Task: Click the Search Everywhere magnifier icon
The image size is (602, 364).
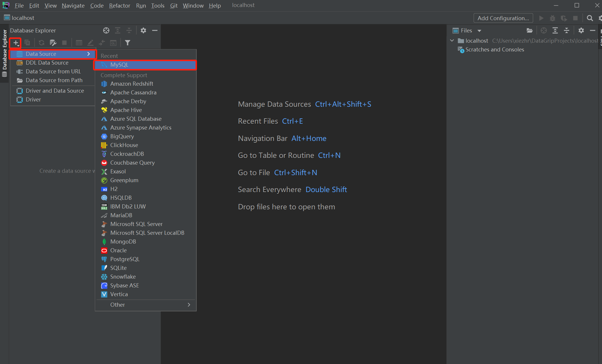Action: (590, 18)
